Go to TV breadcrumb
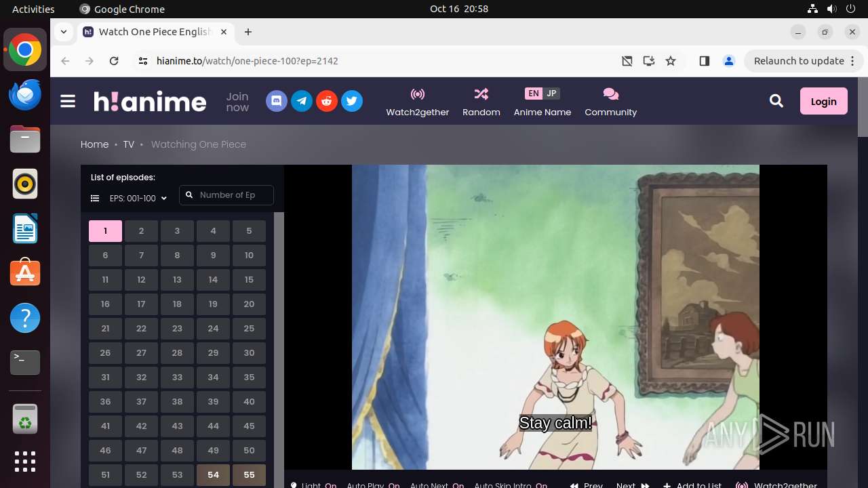 129,144
